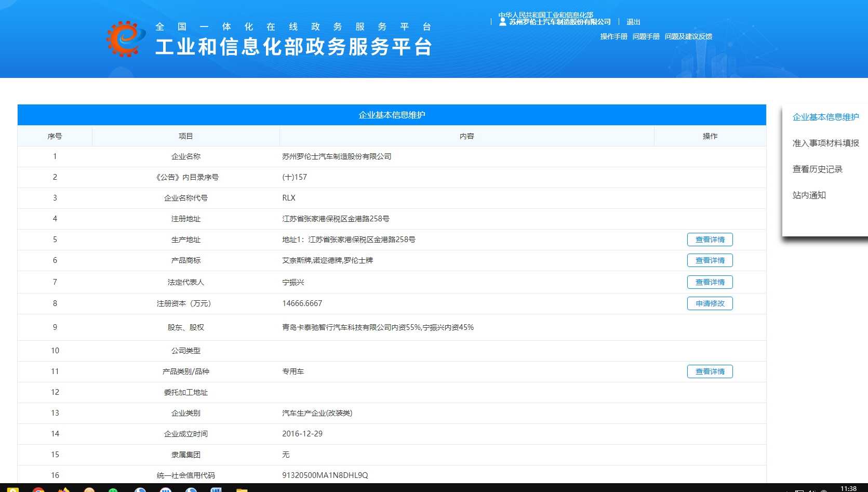Click the value 专用车
This screenshot has width=868, height=492.
click(x=293, y=371)
